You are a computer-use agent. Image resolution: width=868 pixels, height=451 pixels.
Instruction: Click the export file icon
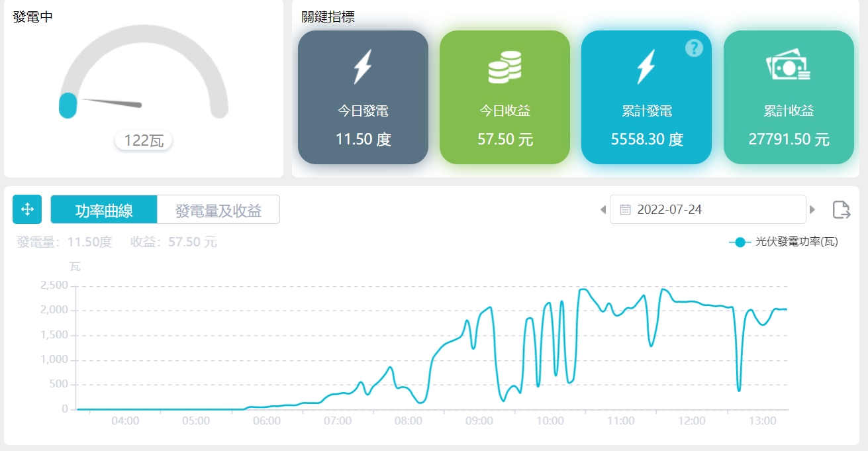coord(841,210)
